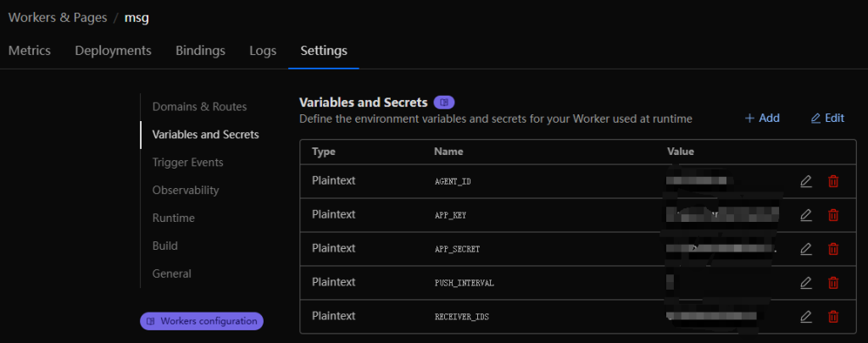Click Add to create a variable
868x343 pixels.
point(762,119)
